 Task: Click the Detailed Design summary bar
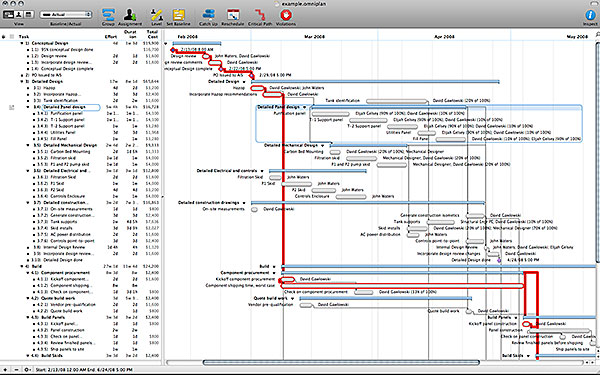coord(375,82)
